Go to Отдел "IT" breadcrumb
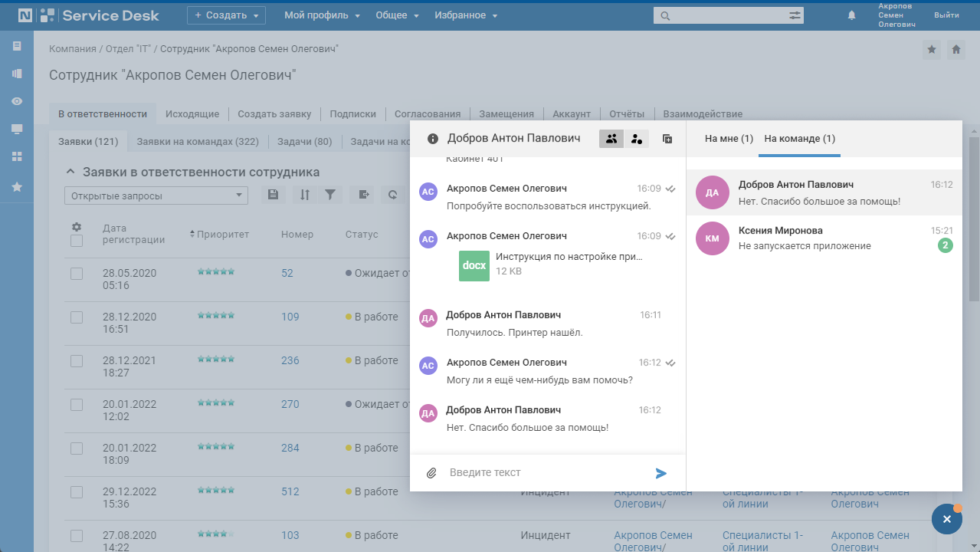980x552 pixels. [127, 48]
